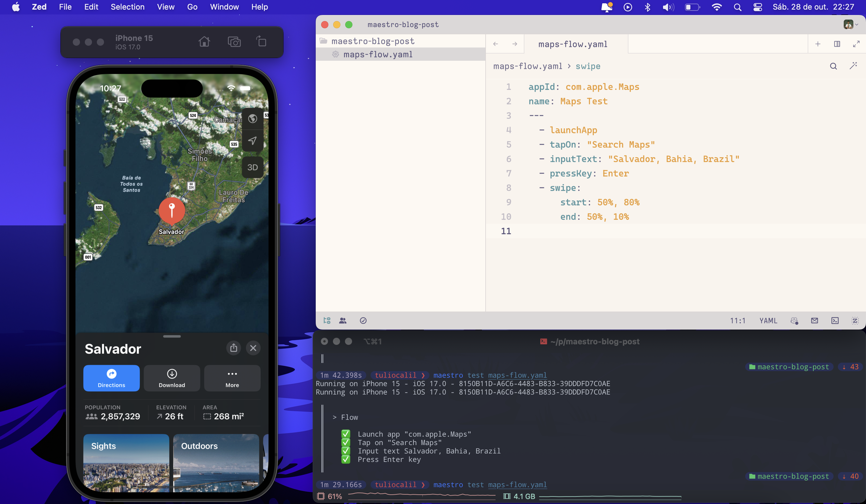The height and width of the screenshot is (504, 866).
Task: Take a simulator screenshot with camera icon
Action: pyautogui.click(x=234, y=42)
